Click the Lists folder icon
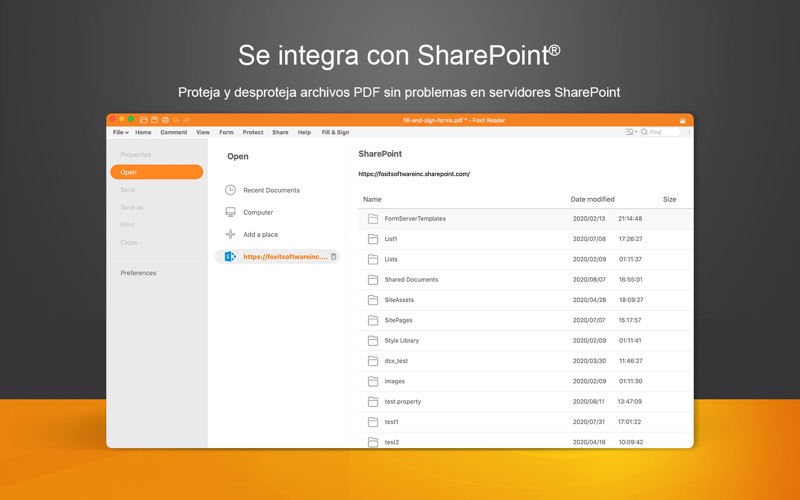Screen dimensions: 800x500 point(373,259)
